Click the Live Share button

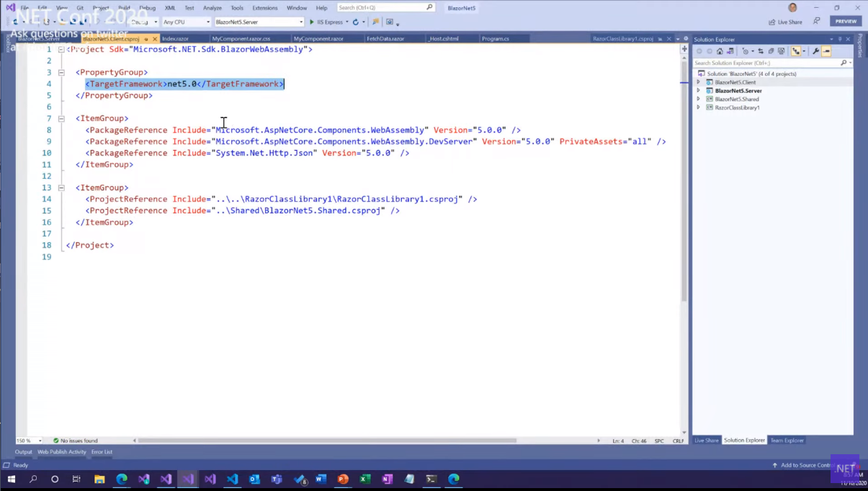tap(785, 22)
